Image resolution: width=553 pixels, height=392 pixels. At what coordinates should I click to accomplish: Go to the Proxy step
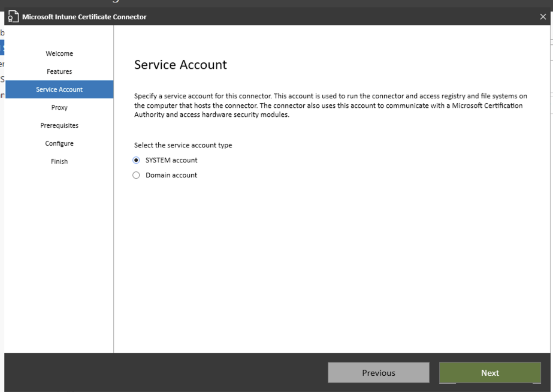59,108
